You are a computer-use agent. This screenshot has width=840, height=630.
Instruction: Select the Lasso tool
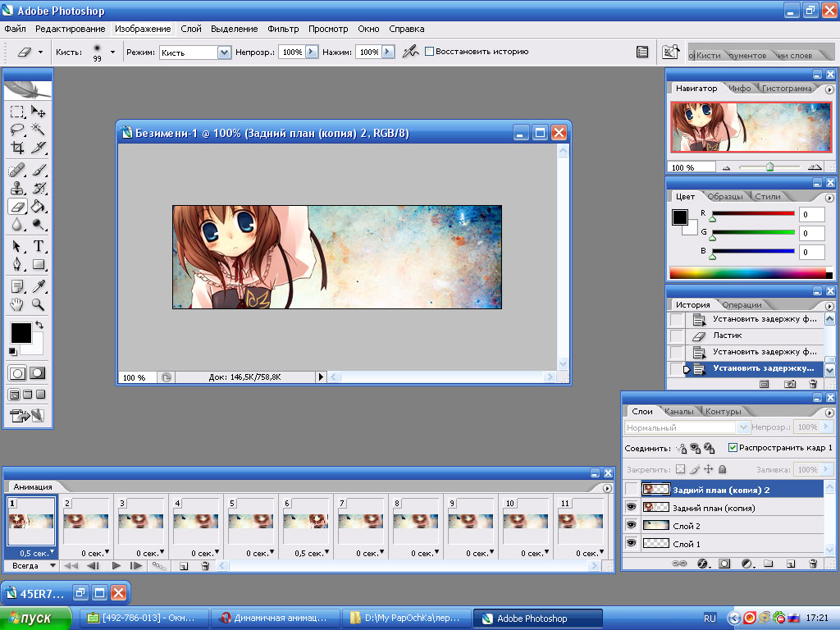coord(17,129)
